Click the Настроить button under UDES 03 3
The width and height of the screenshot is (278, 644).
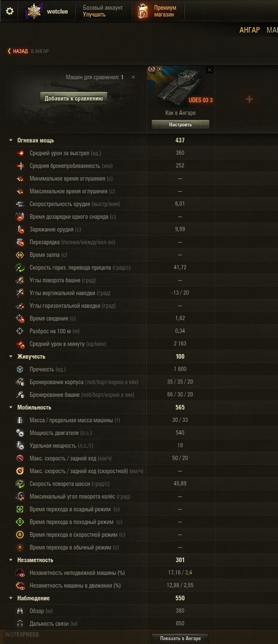[x=181, y=124]
